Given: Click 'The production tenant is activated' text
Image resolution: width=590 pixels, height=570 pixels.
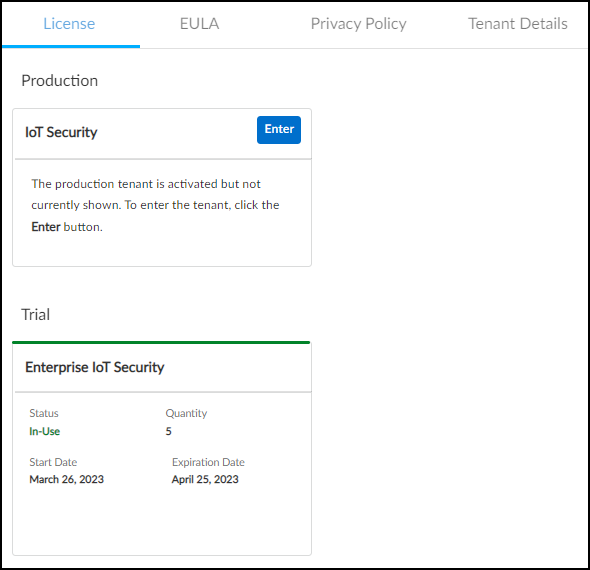Looking at the screenshot, I should [x=124, y=184].
